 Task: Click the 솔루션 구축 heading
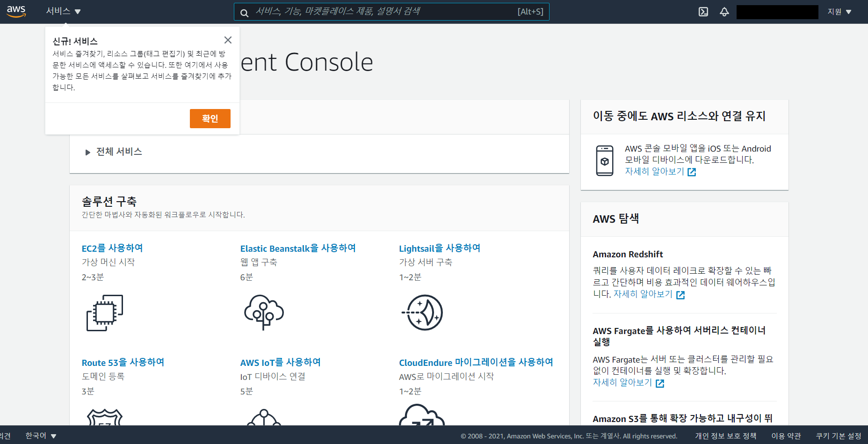(x=109, y=202)
